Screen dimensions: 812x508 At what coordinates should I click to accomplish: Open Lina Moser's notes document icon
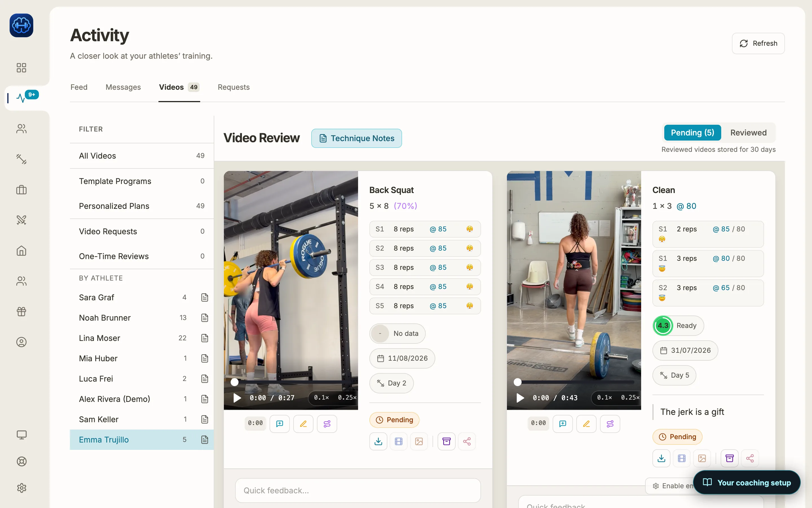click(205, 338)
